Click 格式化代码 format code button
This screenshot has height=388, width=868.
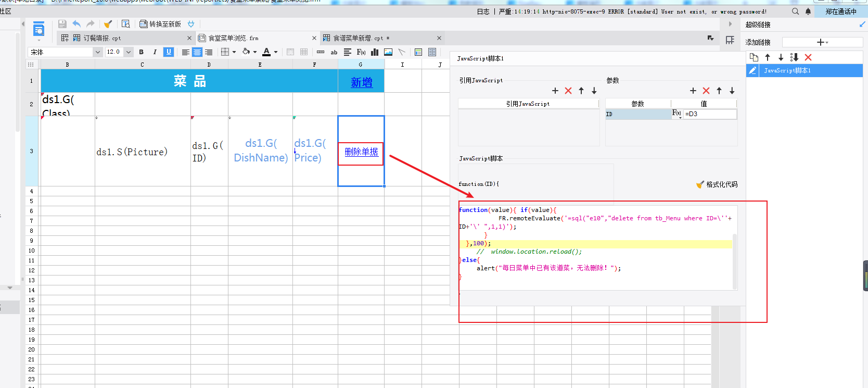pos(717,184)
